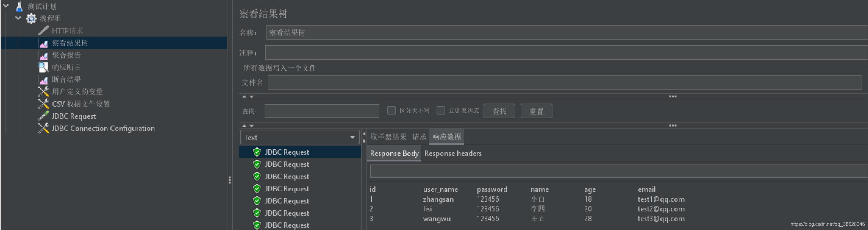Click the right expand arrow beside results list
This screenshot has width=868, height=230.
pyautogui.click(x=364, y=141)
